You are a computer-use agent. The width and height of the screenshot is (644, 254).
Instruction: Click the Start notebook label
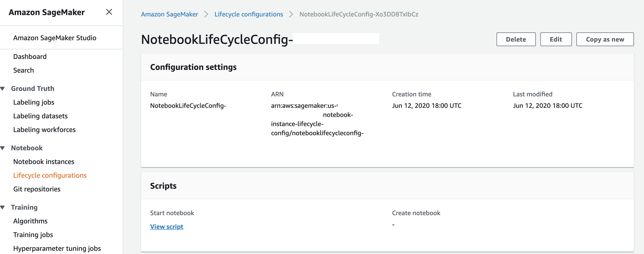[x=172, y=213]
